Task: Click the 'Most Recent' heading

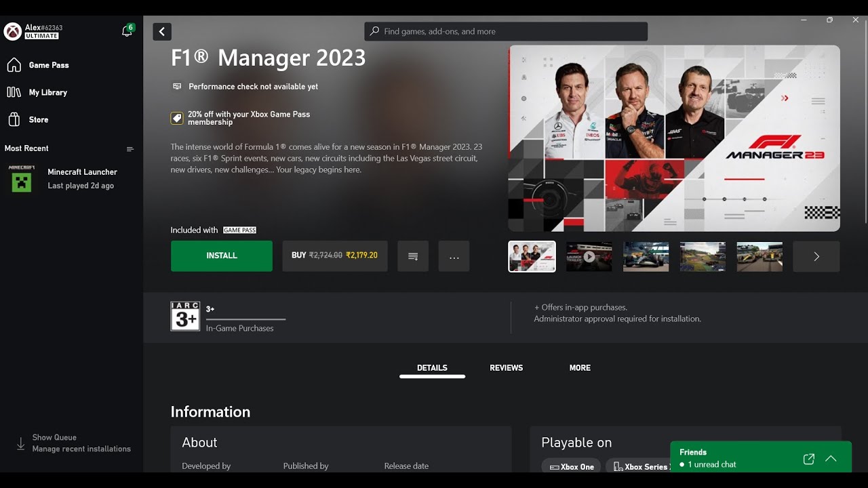Action: click(26, 148)
